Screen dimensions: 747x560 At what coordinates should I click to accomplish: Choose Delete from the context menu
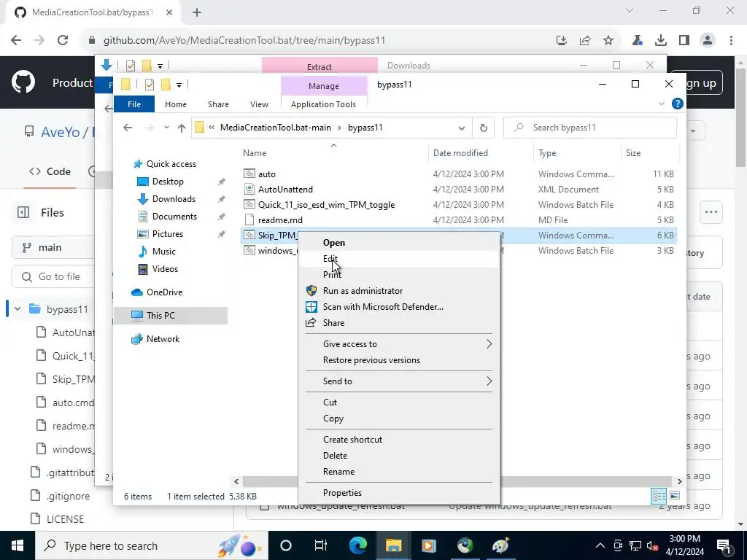tap(398, 456)
